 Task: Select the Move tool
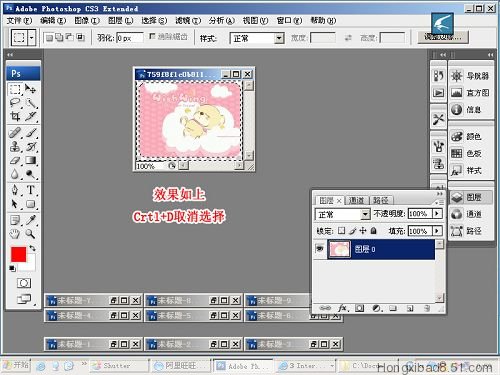pos(31,89)
